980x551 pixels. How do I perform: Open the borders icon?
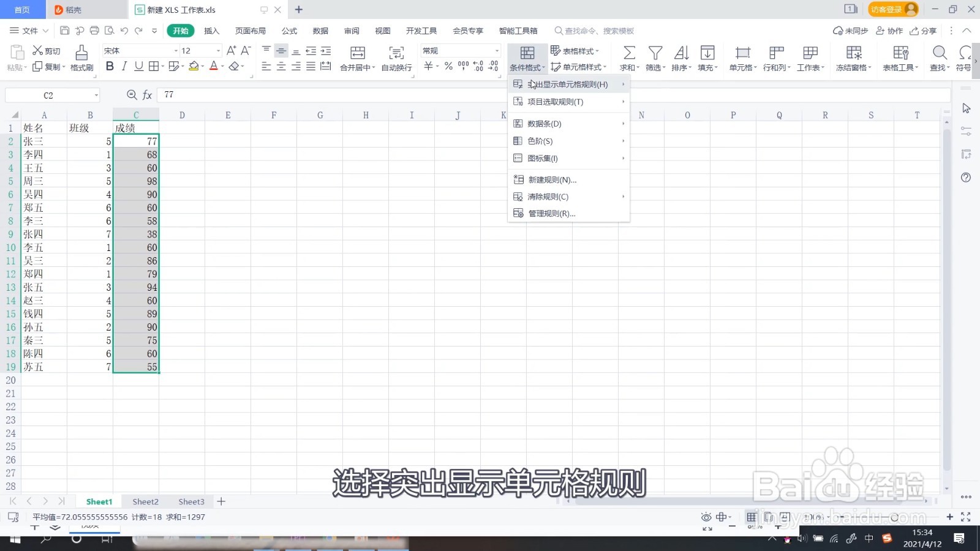[154, 66]
